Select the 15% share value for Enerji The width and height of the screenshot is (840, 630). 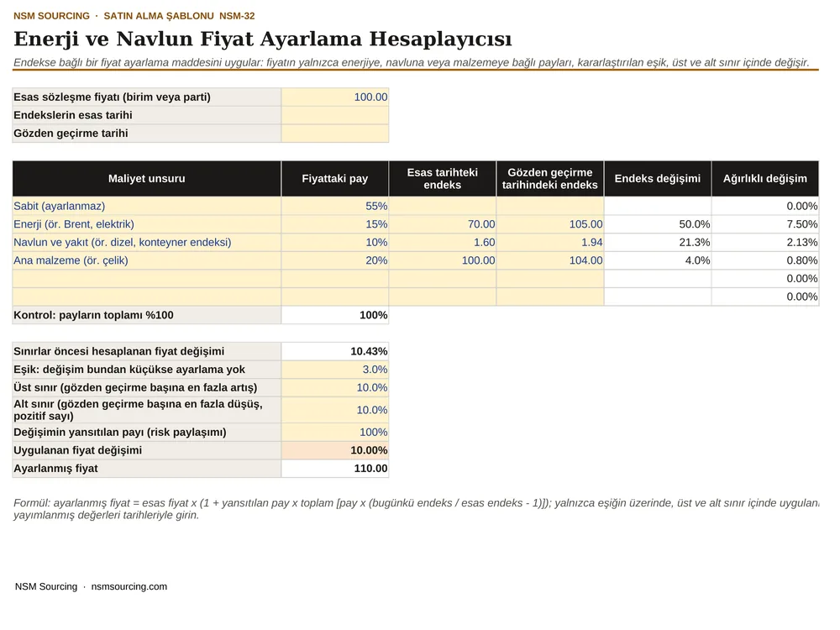coord(335,224)
